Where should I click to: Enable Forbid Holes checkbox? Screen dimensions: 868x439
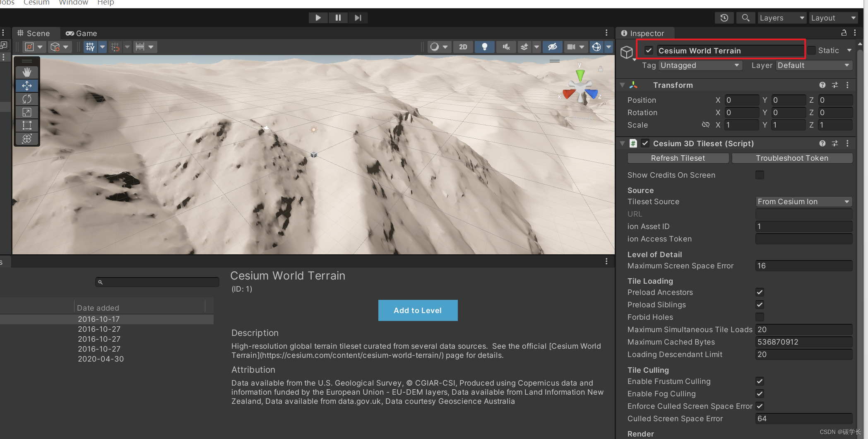760,317
